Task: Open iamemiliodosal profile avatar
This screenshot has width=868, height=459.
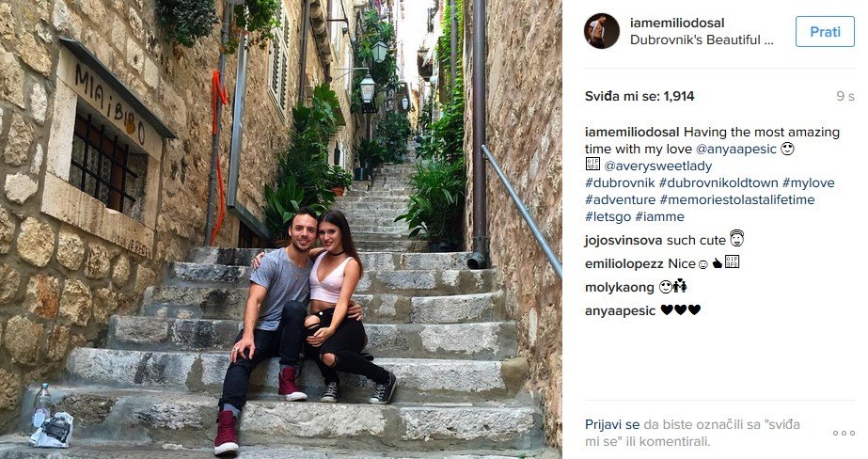Action: tap(602, 31)
